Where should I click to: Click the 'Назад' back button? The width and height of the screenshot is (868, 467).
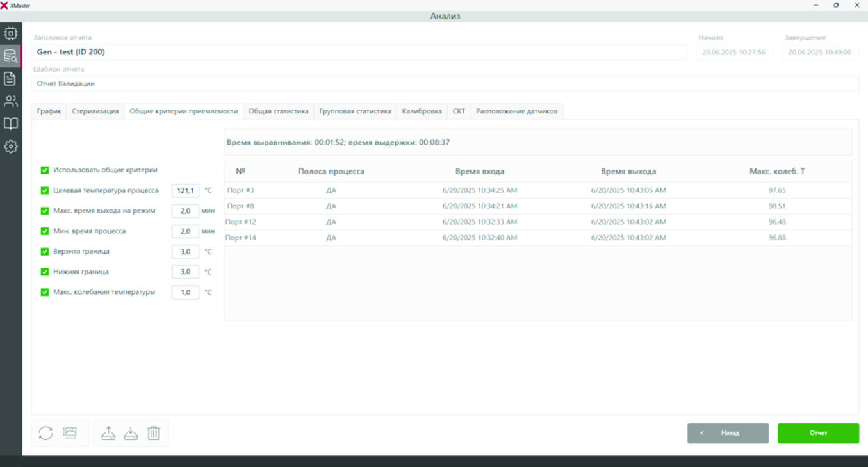(728, 433)
